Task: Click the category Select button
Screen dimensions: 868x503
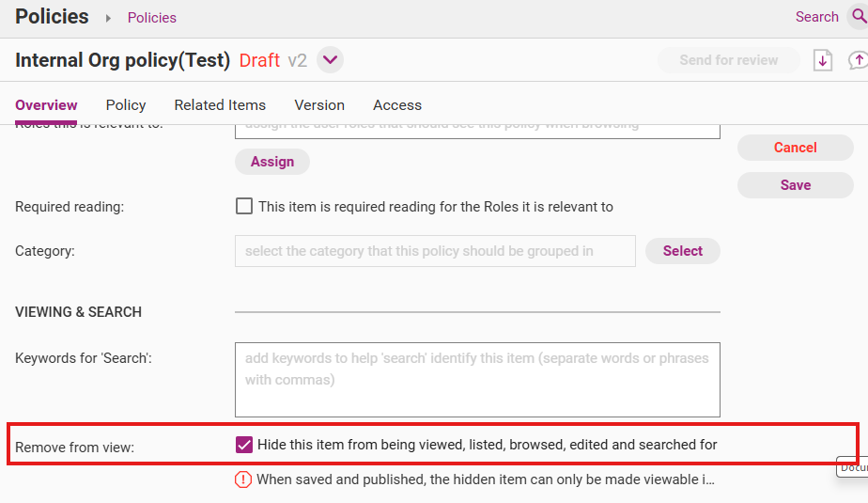Action: [683, 251]
